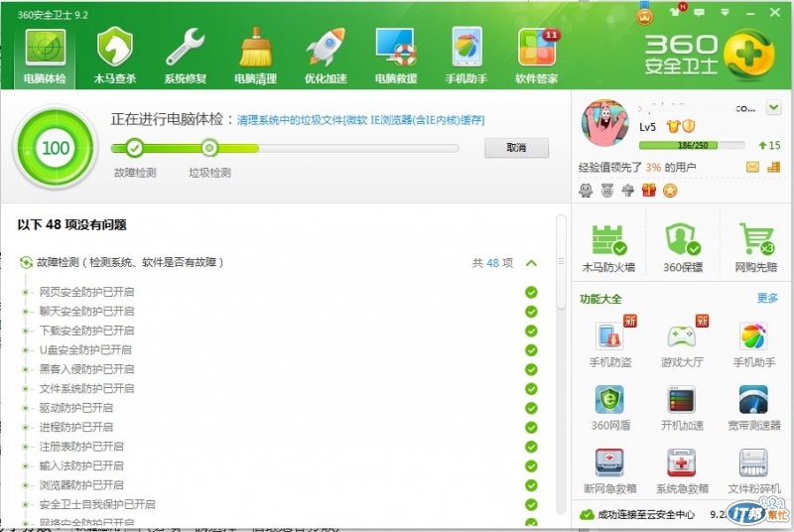Launch 游戏大厅 game hall
The image size is (794, 532).
coord(682,342)
